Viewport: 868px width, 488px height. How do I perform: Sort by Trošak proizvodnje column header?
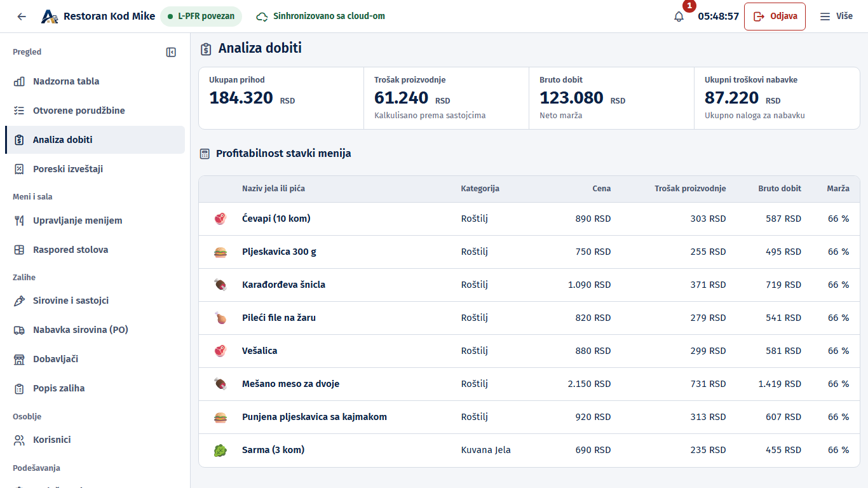pos(690,189)
